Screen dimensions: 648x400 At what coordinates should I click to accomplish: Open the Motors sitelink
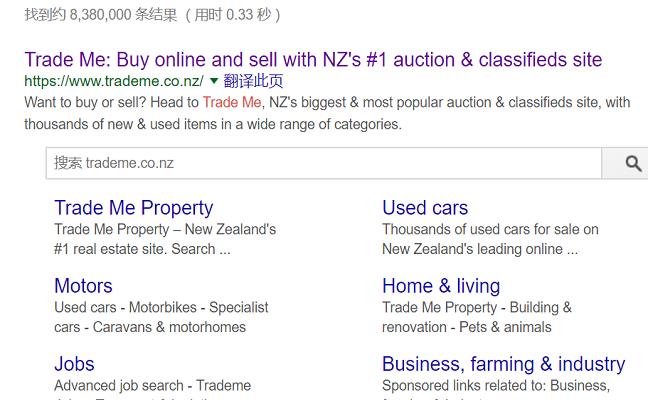[83, 286]
